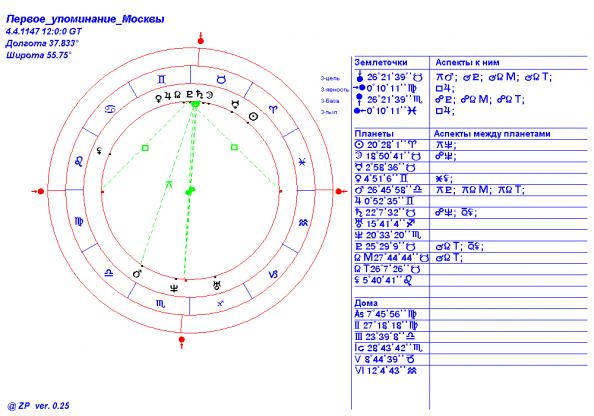Click the Планеты section header
The width and height of the screenshot is (594, 416).
(374, 134)
